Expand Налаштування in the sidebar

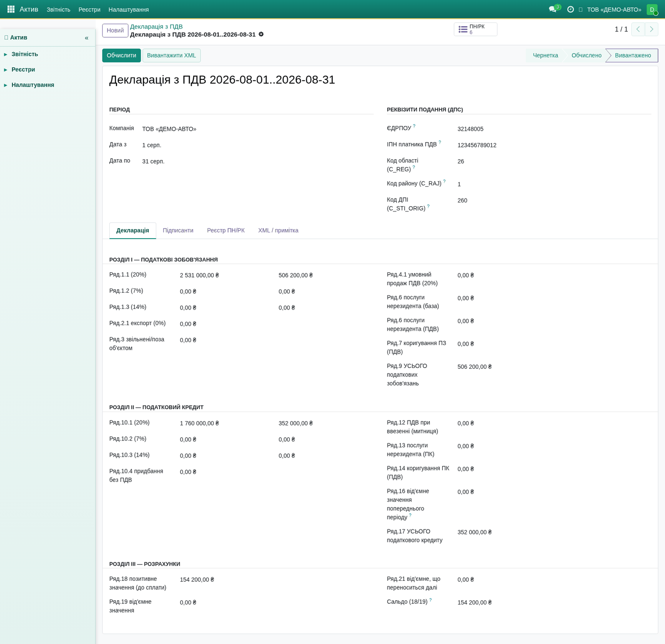(33, 85)
